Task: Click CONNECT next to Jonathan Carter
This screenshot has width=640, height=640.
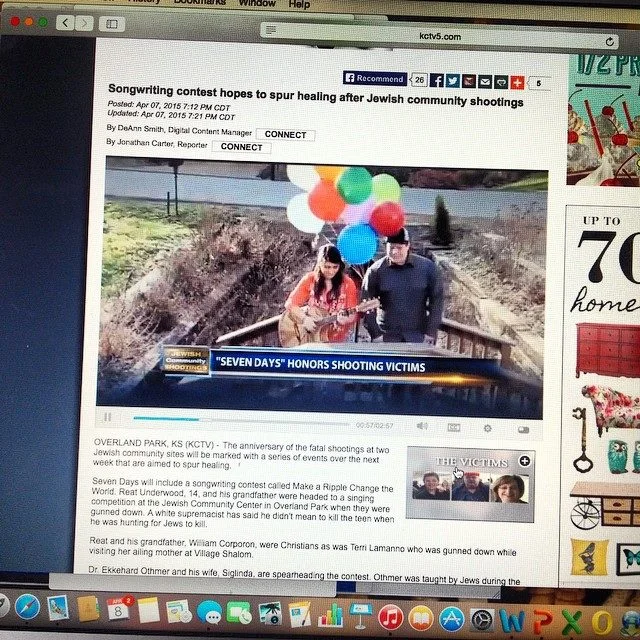Action: tap(241, 147)
